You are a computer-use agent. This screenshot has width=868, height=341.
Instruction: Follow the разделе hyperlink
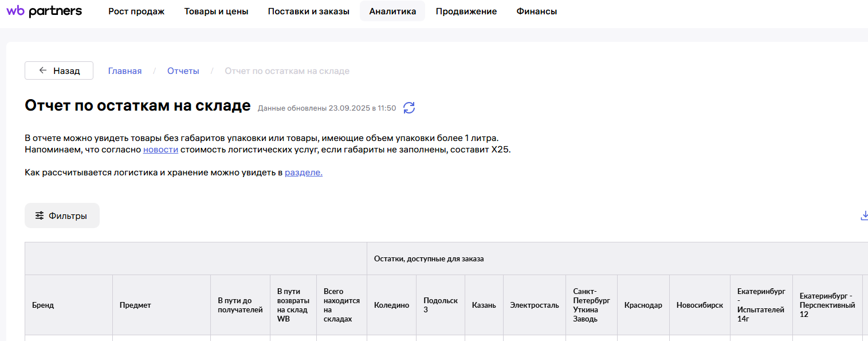click(x=303, y=172)
